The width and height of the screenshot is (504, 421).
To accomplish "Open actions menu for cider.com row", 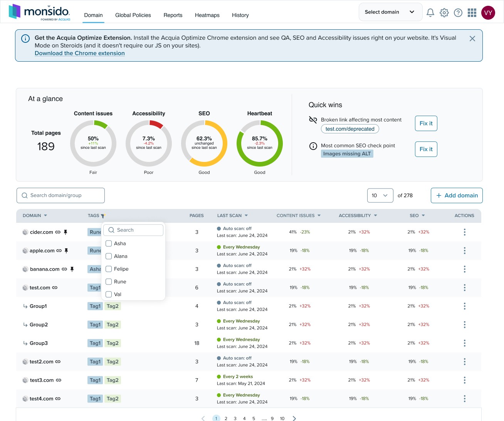I will 464,232.
